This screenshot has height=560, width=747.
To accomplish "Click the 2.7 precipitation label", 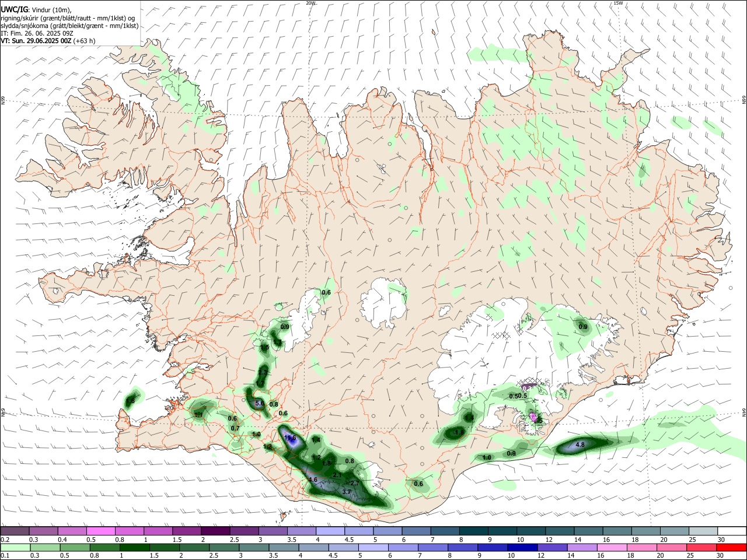I will pos(354,483).
